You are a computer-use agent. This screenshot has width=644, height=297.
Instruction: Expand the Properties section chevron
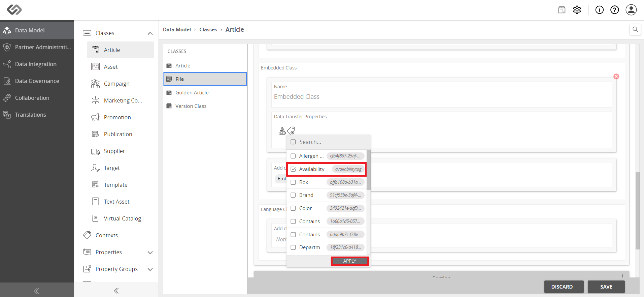point(150,253)
